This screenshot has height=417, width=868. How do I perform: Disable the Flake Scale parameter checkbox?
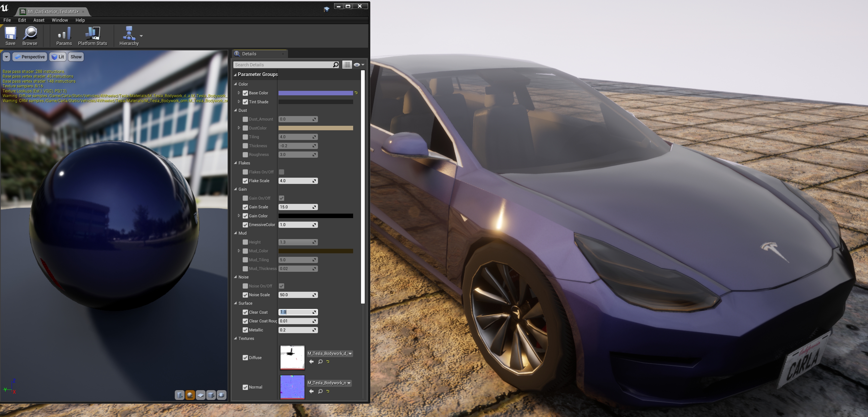(245, 181)
